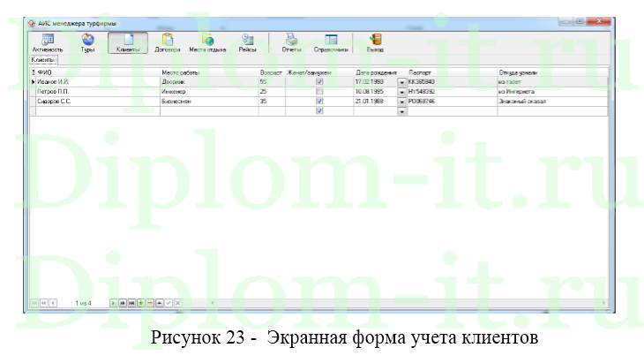Go to previous record in navigator
This screenshot has width=644, height=363.
53,303
